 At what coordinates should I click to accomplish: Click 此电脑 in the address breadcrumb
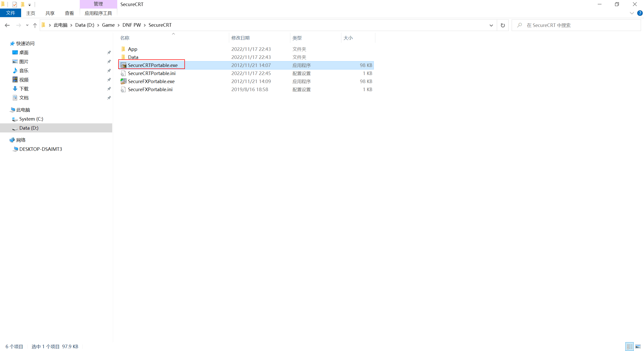[x=61, y=25]
